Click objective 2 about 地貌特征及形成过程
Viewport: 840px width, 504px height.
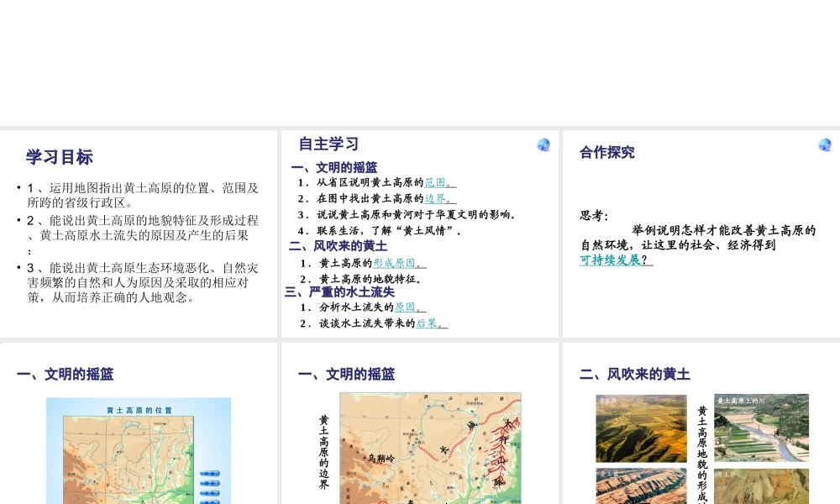143,235
